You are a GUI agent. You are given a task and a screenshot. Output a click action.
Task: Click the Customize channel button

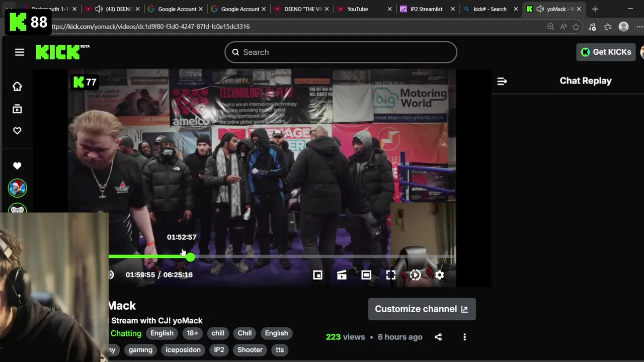[422, 309]
